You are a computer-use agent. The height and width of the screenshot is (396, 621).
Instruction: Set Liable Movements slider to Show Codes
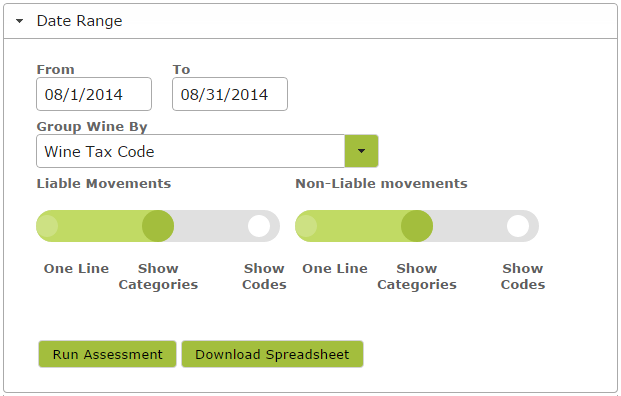tap(259, 226)
